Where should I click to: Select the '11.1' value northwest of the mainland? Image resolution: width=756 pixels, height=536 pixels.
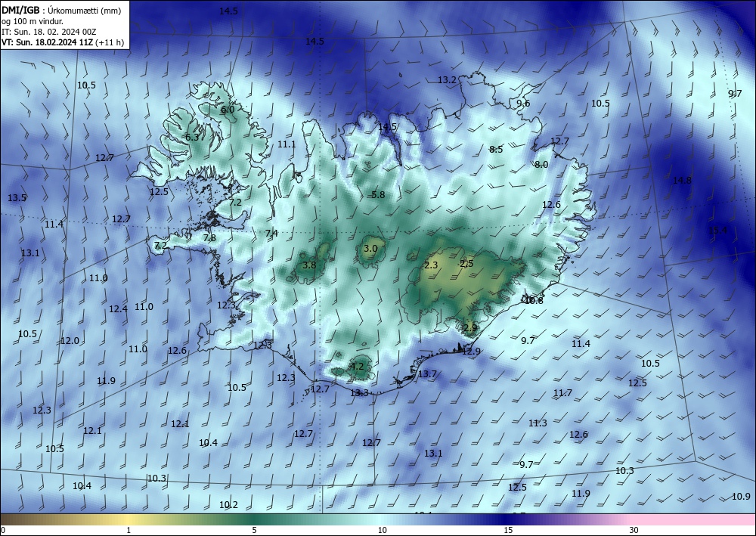pos(287,144)
